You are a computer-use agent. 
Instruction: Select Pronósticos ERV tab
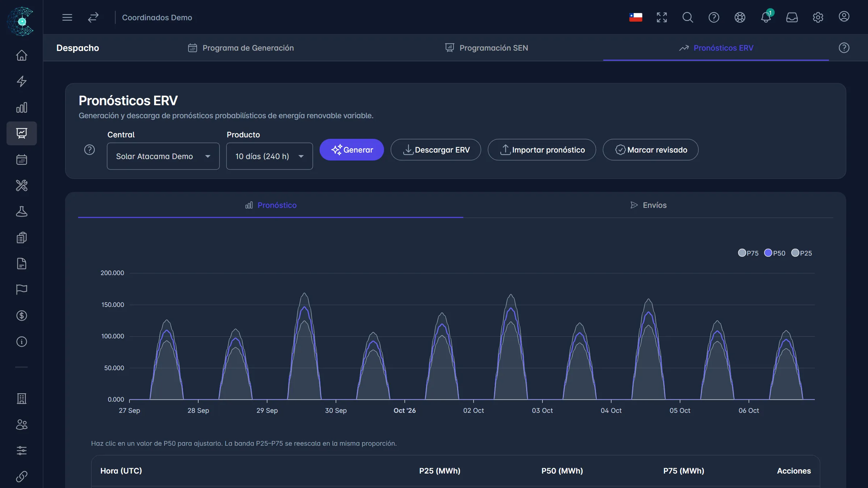(716, 48)
